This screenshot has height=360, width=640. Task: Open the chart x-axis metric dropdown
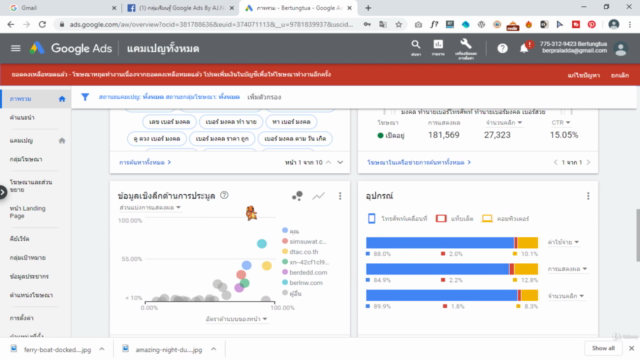236,319
